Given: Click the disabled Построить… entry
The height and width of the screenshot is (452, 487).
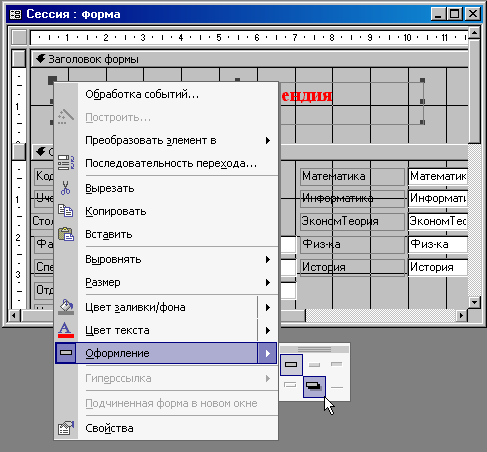Looking at the screenshot, I should 166,117.
